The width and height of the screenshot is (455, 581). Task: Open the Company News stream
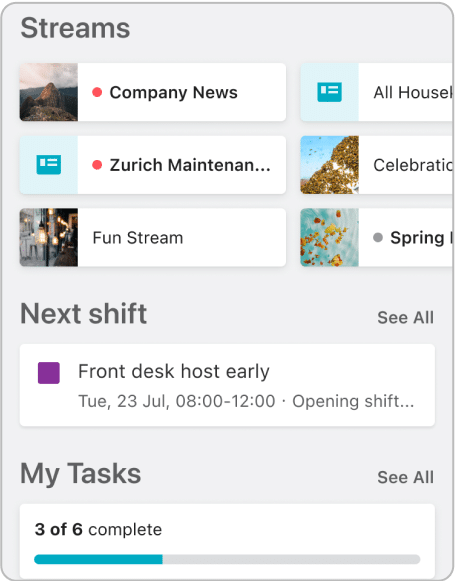coord(153,92)
